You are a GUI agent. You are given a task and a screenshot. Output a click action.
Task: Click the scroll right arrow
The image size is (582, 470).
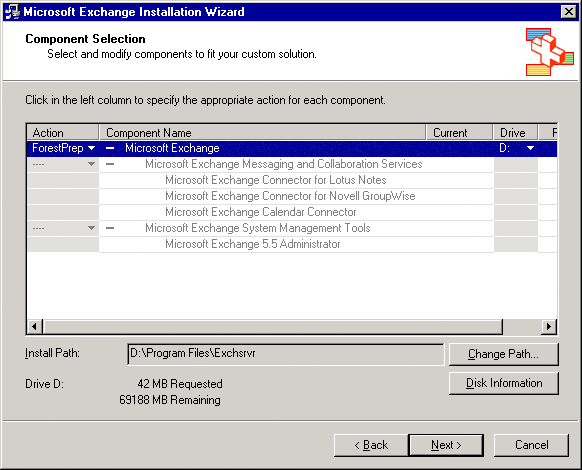pos(549,327)
